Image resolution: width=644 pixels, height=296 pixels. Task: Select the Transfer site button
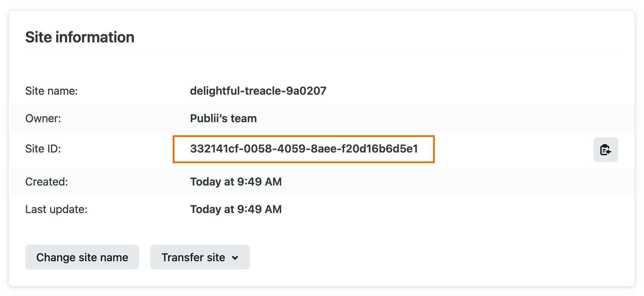coord(200,257)
